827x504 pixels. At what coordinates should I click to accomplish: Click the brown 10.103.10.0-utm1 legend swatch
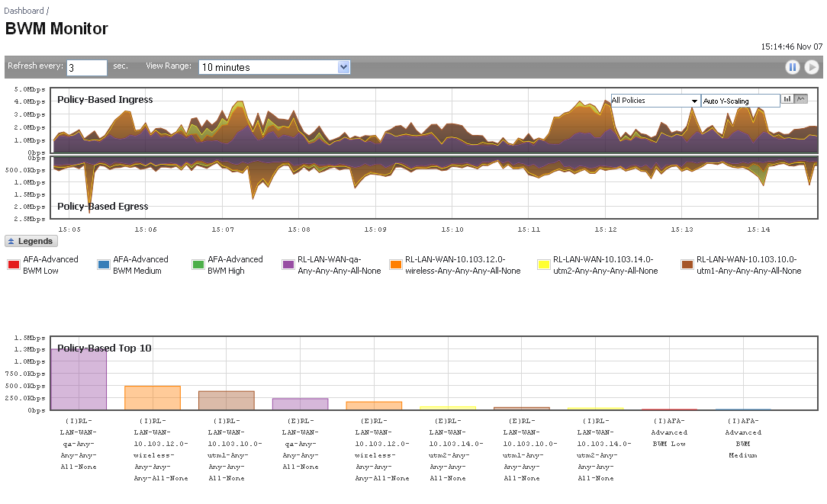tap(687, 265)
